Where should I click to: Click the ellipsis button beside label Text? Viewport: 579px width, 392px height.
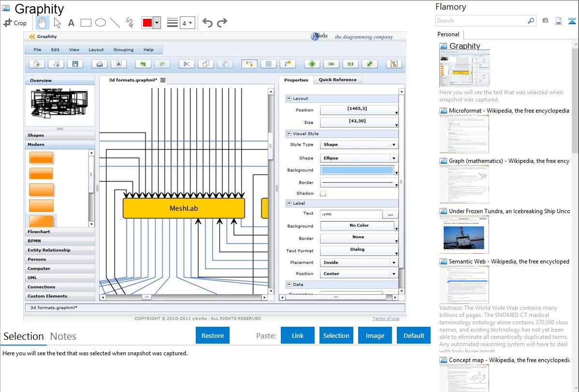(391, 214)
